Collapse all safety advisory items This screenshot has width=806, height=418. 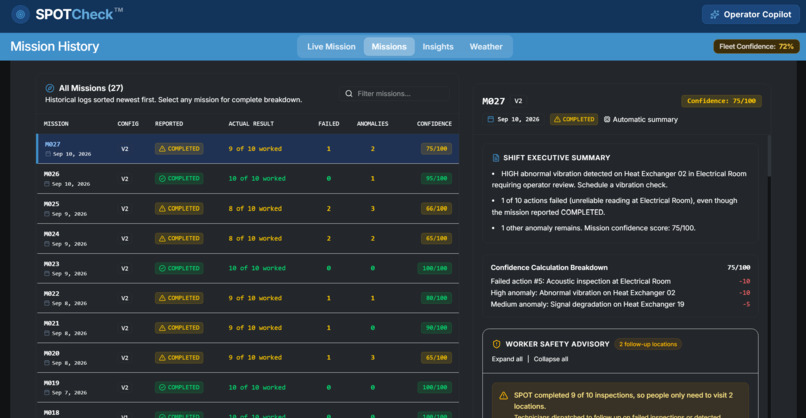coord(551,359)
